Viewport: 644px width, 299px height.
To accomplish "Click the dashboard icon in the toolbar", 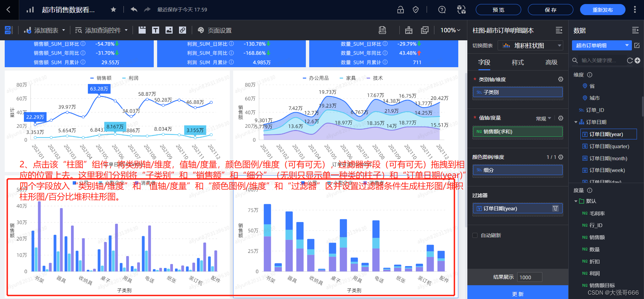I will 9,30.
